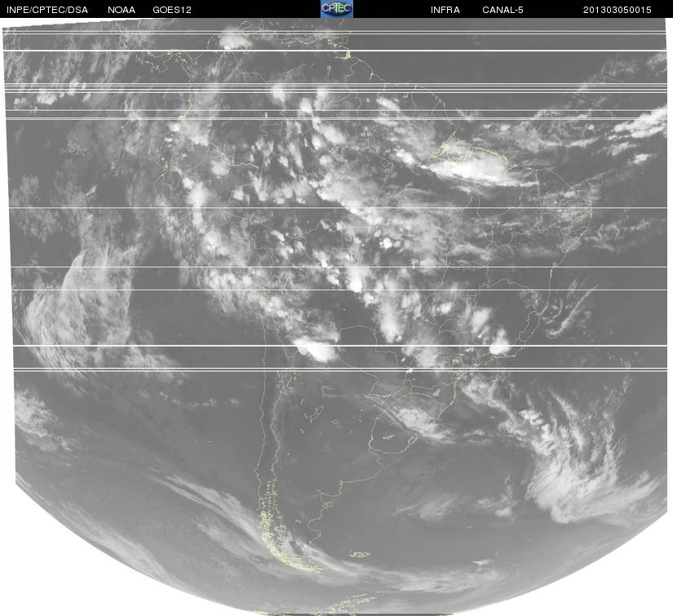Screen dimensions: 673x616
Task: Click the INFRA label in the header
Action: [x=445, y=10]
